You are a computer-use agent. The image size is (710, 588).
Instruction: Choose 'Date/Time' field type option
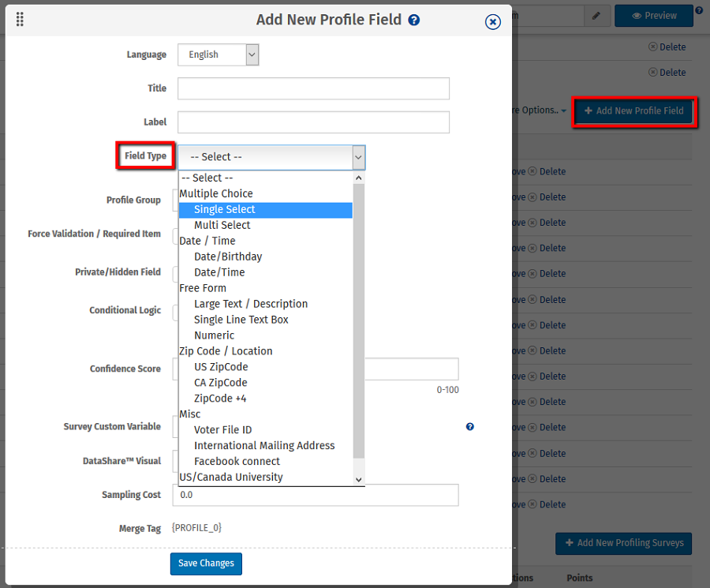(266, 272)
